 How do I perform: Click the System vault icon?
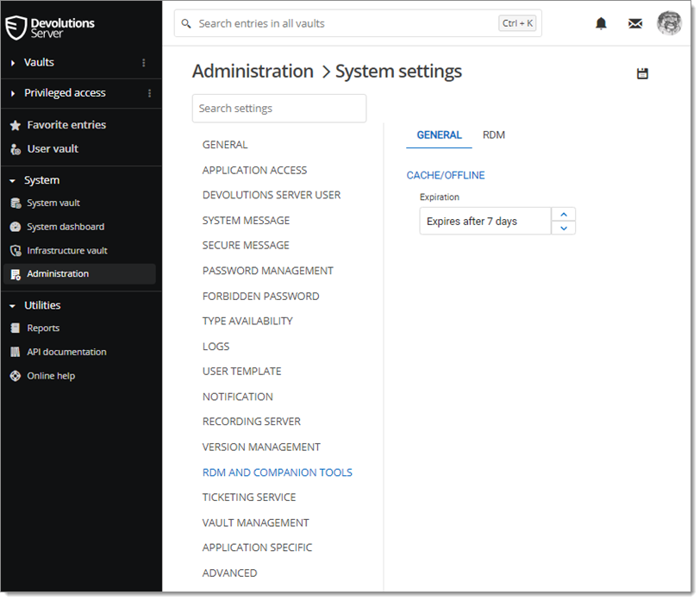point(16,203)
